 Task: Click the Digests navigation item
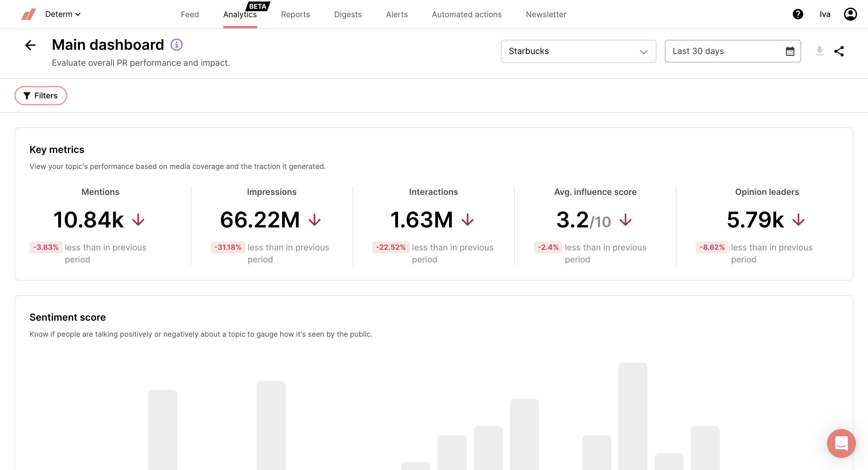point(348,14)
